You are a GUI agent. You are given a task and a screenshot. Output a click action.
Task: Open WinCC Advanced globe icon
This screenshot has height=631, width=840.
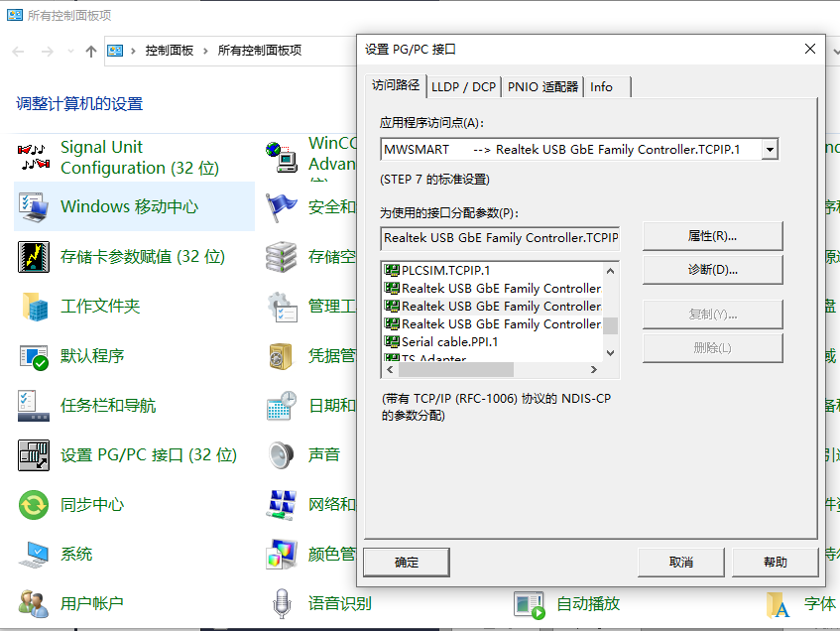pyautogui.click(x=282, y=157)
